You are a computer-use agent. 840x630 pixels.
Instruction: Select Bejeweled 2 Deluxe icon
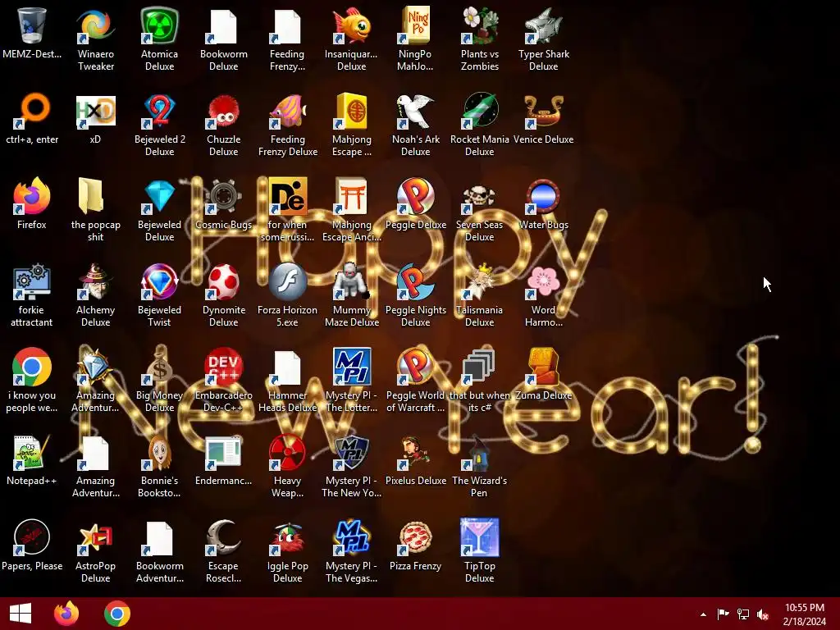click(x=160, y=111)
